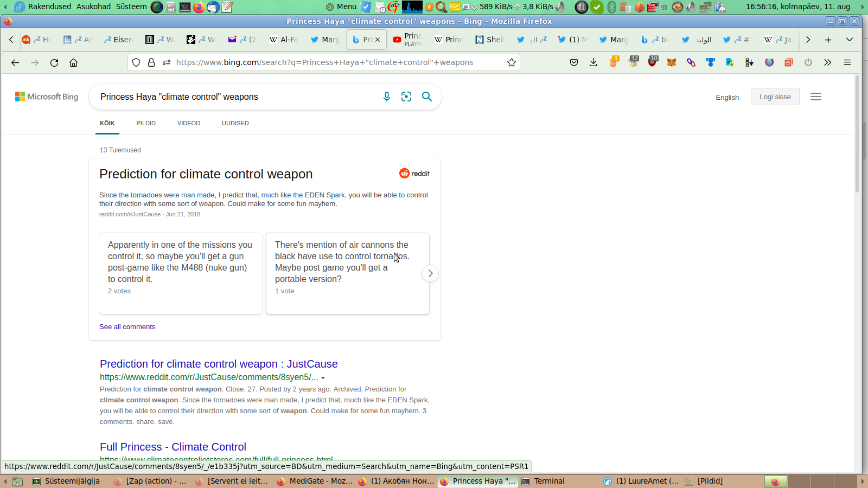Open Prediction for climate control weapon : JustCause
Viewport: 868px width, 488px height.
pos(219,364)
